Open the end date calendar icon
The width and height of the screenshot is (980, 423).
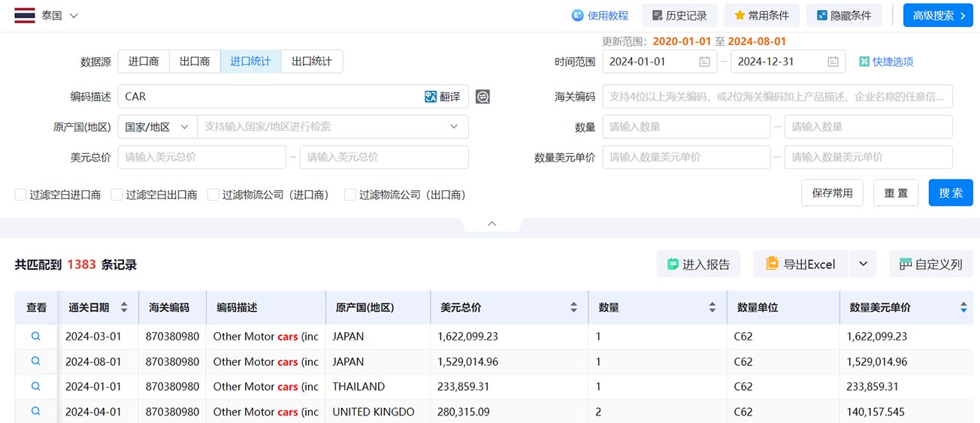click(833, 62)
